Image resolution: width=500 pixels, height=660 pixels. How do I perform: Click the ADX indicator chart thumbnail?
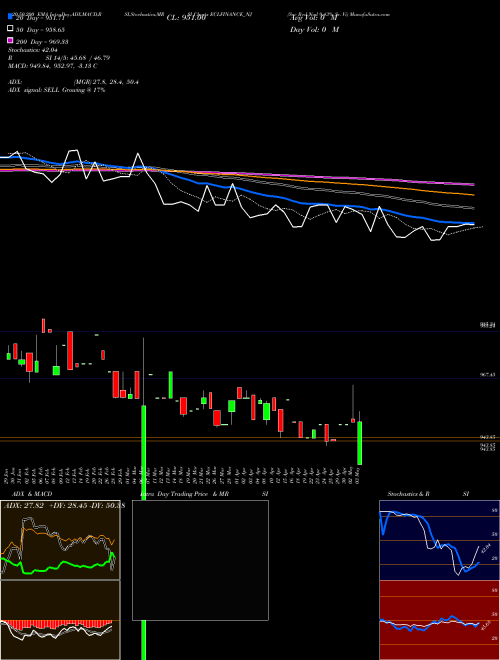60,540
